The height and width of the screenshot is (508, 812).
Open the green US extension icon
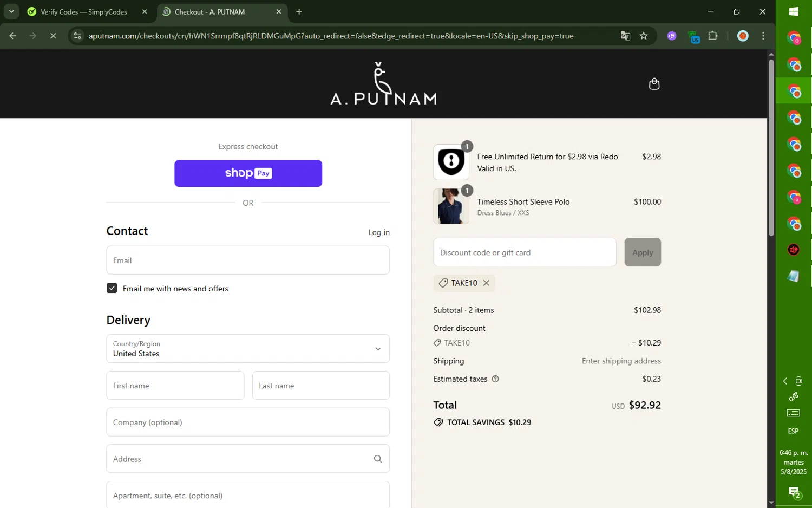click(x=694, y=37)
